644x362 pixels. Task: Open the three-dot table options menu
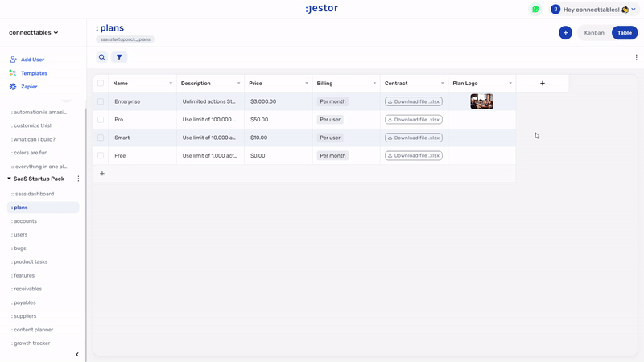[x=636, y=57]
